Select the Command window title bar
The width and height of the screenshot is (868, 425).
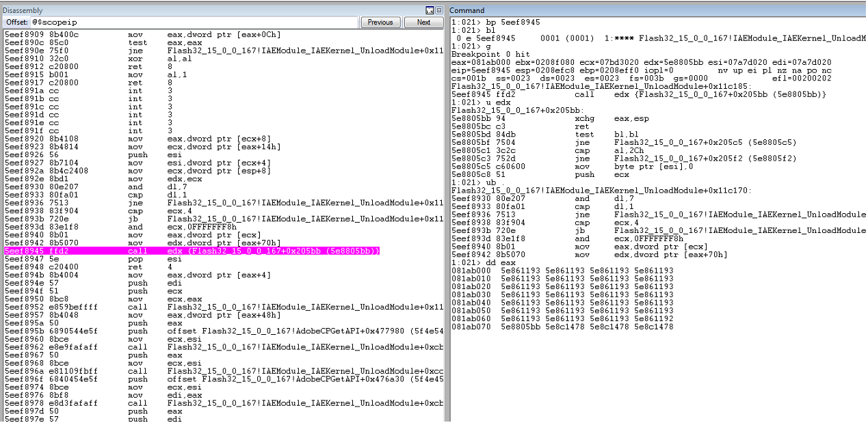(657, 10)
